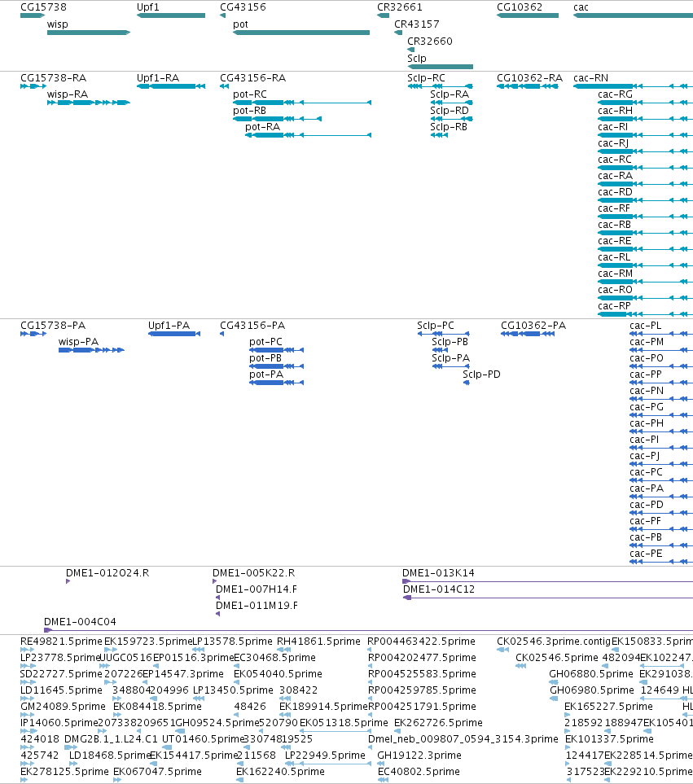693x784 pixels.
Task: Click the Sclp-RB transcript label
Action: pos(449,127)
